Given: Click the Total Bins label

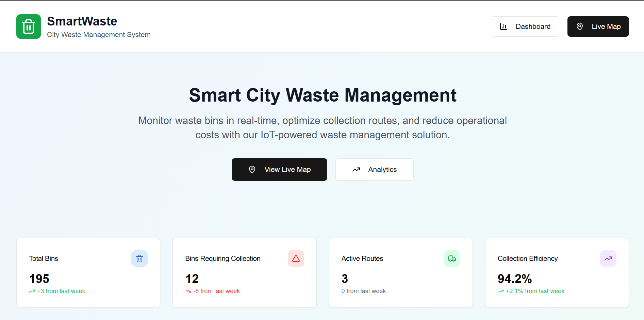Looking at the screenshot, I should click(44, 259).
